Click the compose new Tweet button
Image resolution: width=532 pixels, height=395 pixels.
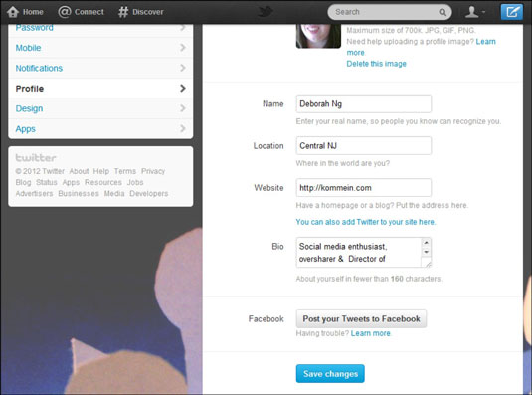[512, 12]
